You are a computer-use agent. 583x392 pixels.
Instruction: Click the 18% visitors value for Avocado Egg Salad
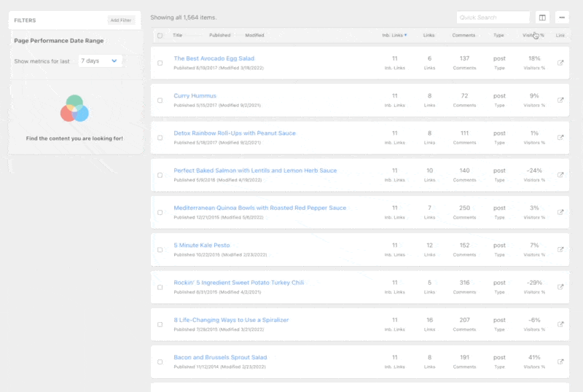tap(534, 58)
